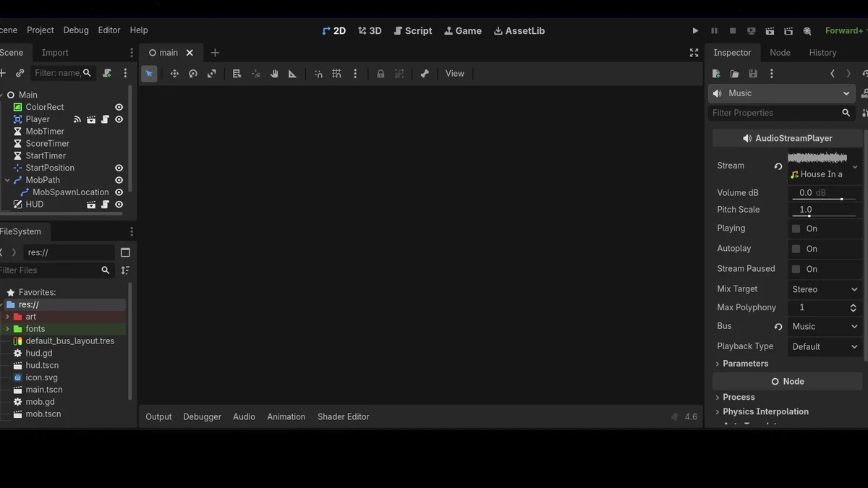Open skeleton options bone icon
868x488 pixels.
[x=425, y=74]
